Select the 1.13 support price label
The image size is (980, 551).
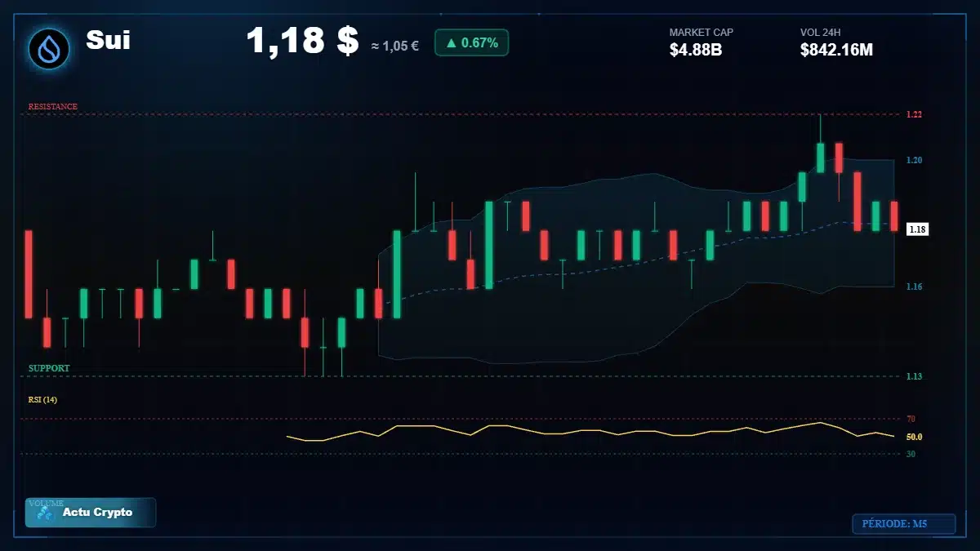(914, 376)
